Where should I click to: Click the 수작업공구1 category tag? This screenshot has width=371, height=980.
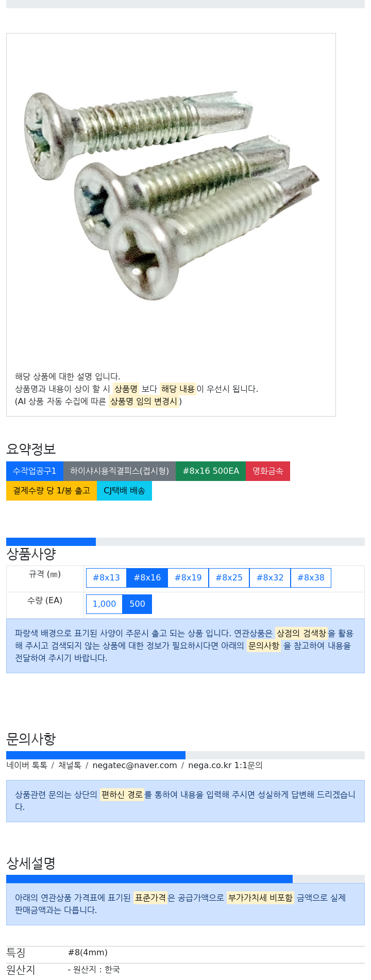click(35, 471)
